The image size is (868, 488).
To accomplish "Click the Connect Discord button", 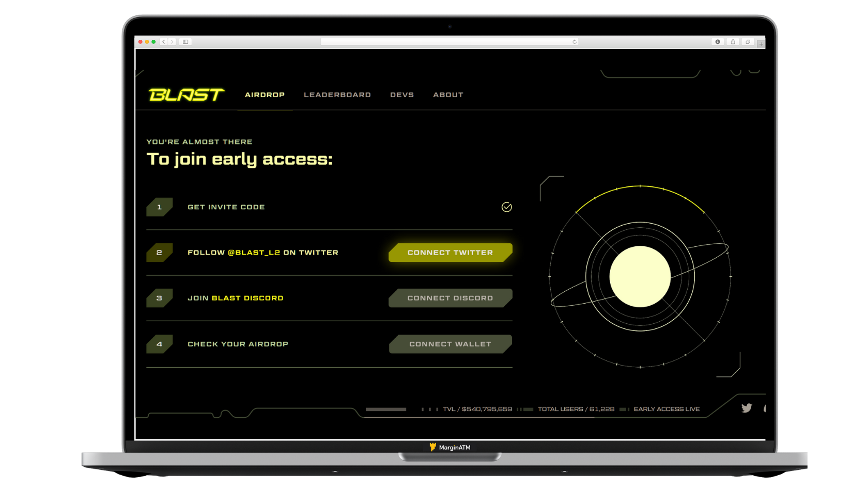I will point(451,298).
